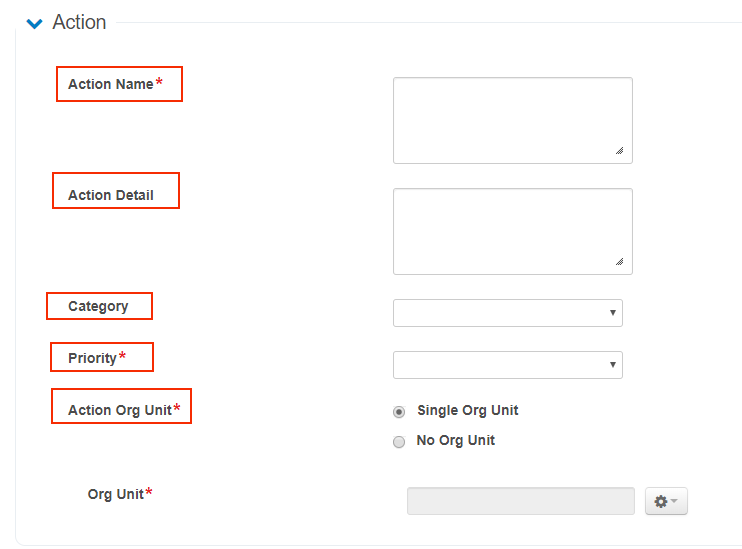Image resolution: width=742 pixels, height=549 pixels.
Task: Click the Org Unit field label
Action: click(116, 494)
